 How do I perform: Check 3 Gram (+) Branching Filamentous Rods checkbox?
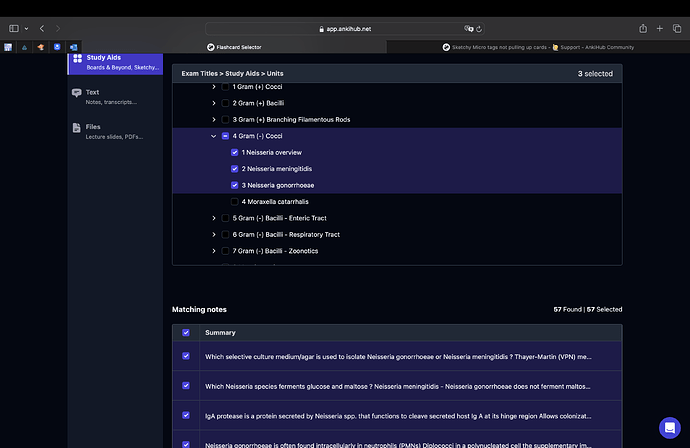pos(225,120)
